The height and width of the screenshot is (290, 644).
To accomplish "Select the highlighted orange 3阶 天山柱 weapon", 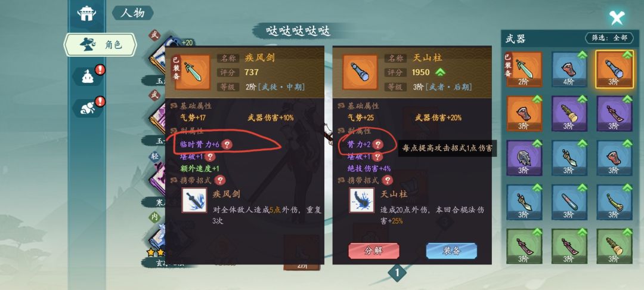I will (614, 69).
